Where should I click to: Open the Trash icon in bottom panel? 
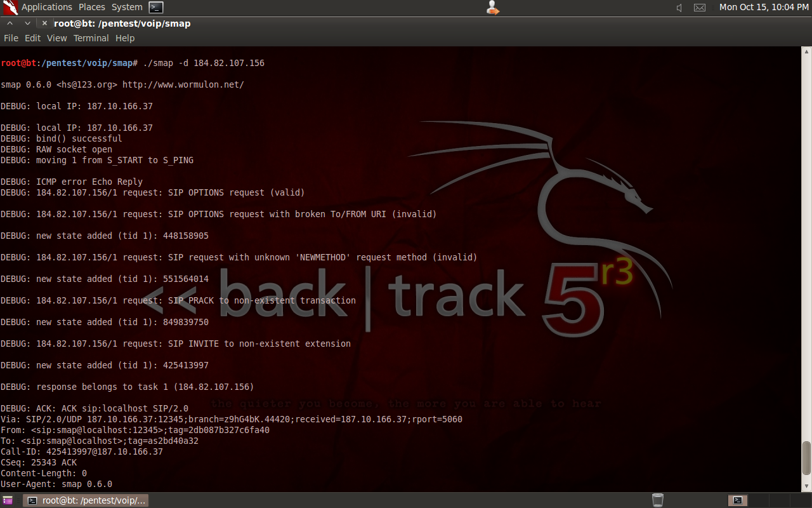[658, 500]
